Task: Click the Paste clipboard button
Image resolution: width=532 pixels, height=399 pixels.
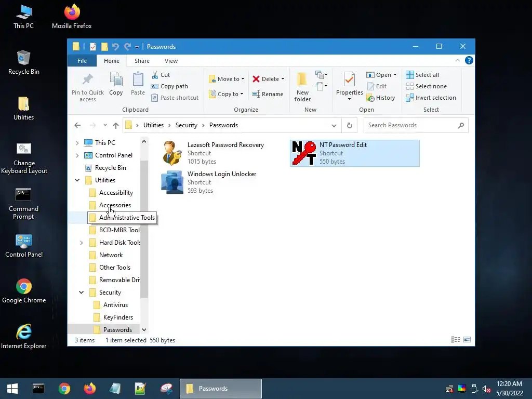Action: coord(138,84)
